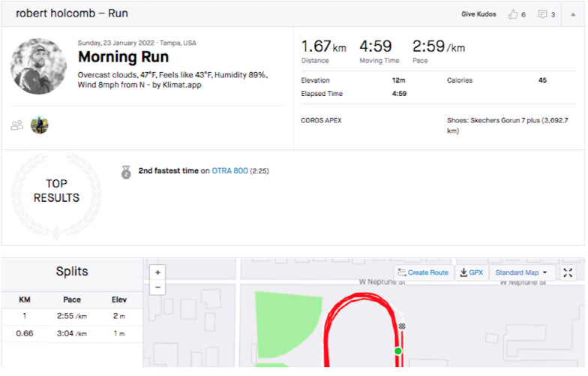Enter fullscreen map view
This screenshot has height=376, width=588.
(x=568, y=272)
